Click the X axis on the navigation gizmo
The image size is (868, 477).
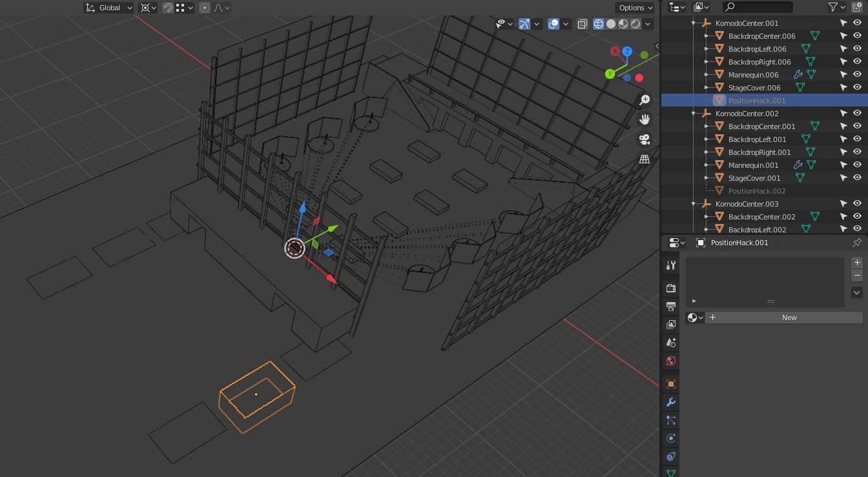pyautogui.click(x=615, y=52)
